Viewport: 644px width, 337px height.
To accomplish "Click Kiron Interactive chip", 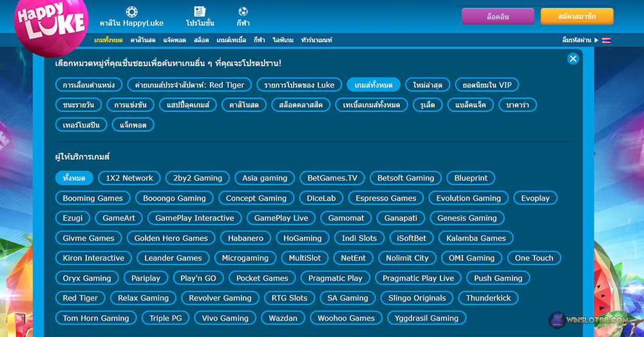I will 93,258.
